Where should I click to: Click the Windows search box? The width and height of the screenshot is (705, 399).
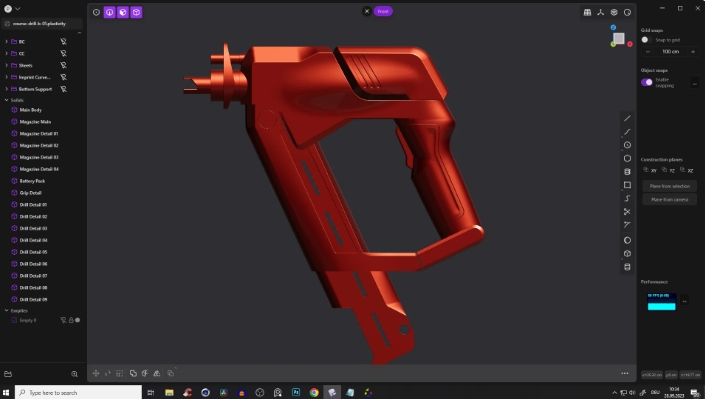79,392
